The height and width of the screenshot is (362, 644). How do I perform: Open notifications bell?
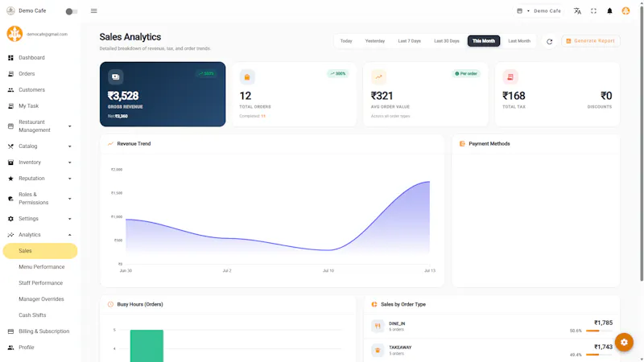[609, 11]
